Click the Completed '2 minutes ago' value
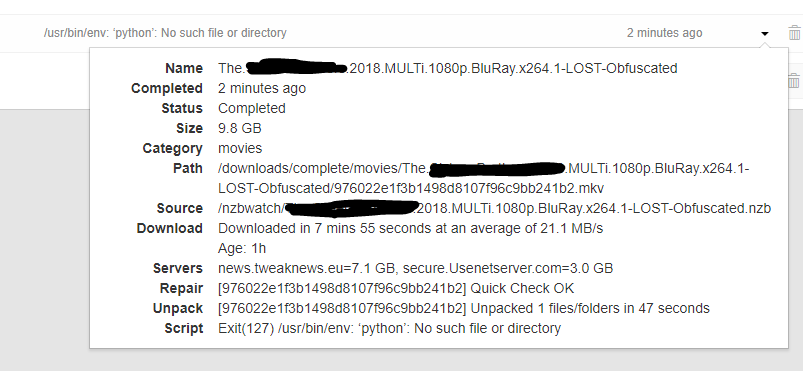The width and height of the screenshot is (803, 371). click(262, 88)
